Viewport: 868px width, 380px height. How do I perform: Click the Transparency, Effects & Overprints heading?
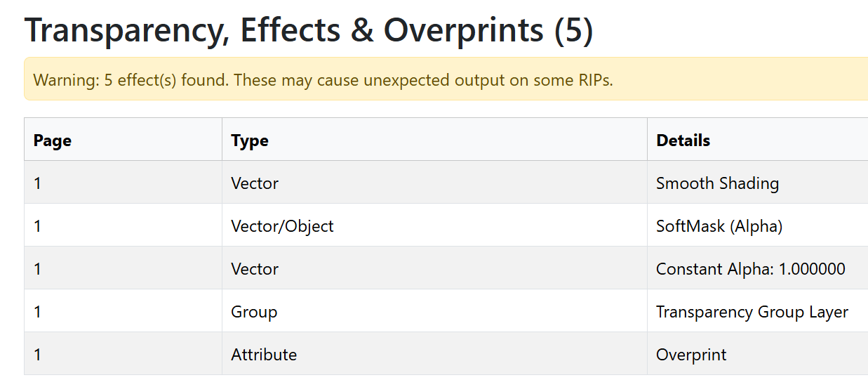(309, 30)
